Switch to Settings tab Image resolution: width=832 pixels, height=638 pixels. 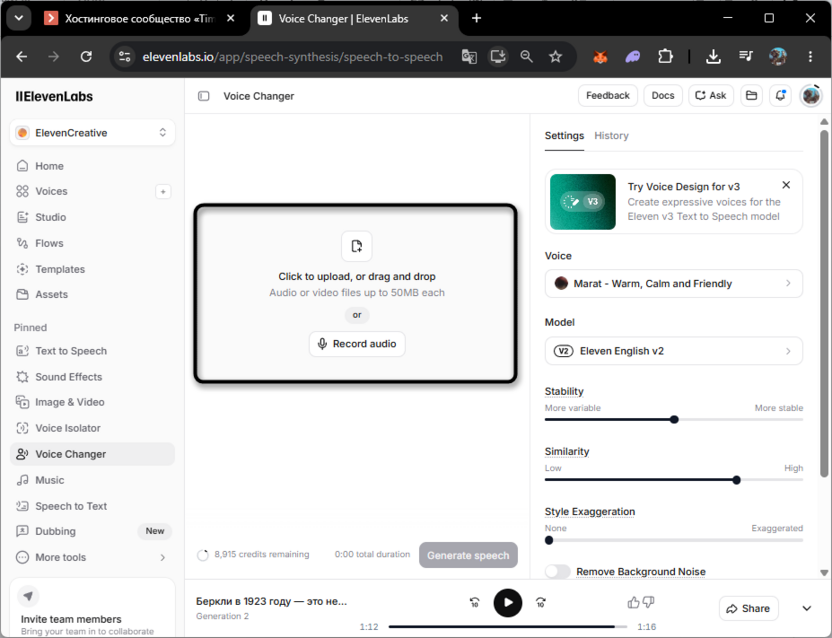click(x=564, y=136)
